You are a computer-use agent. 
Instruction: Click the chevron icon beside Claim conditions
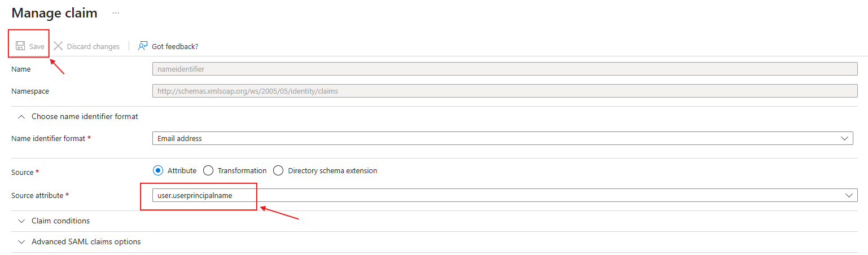pyautogui.click(x=21, y=221)
